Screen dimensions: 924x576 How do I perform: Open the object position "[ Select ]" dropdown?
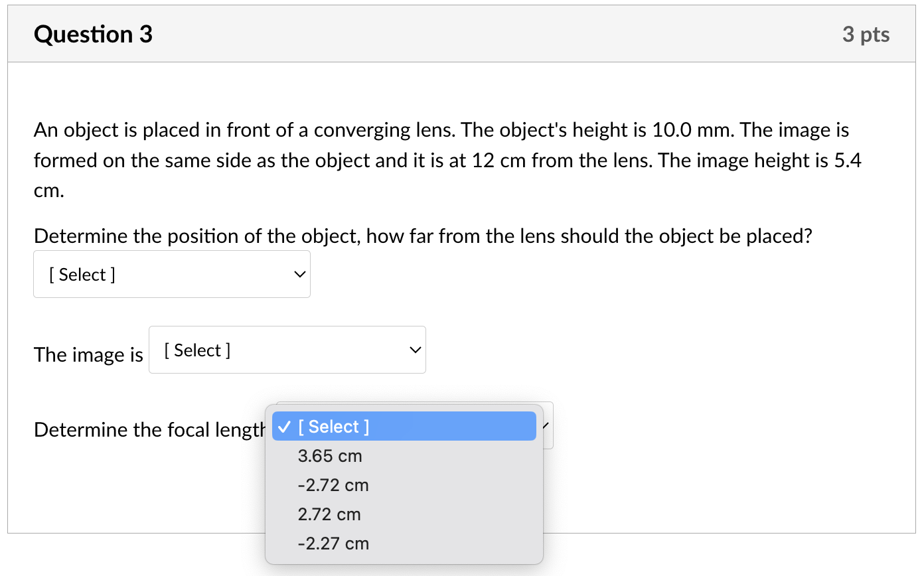click(x=171, y=273)
